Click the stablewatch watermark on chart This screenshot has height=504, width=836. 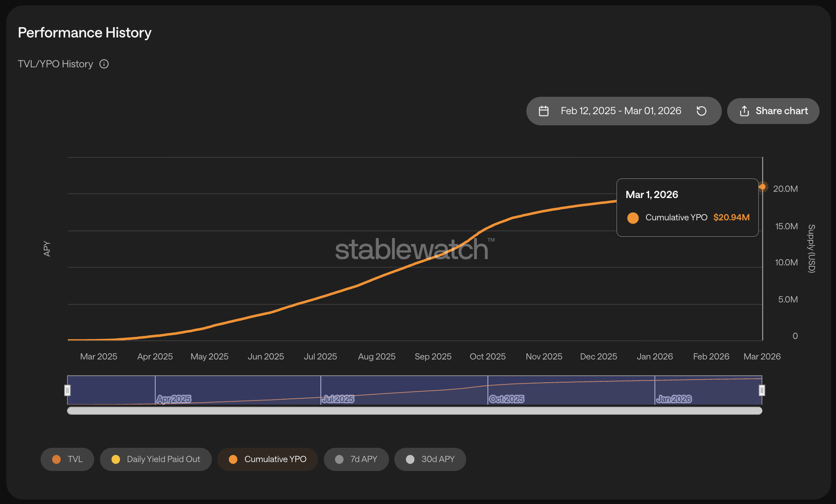(411, 250)
